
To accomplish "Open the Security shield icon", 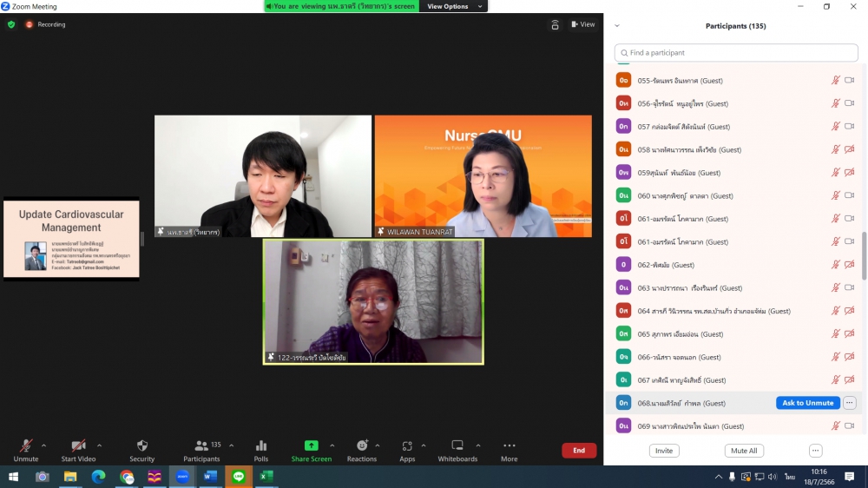I will point(142,446).
